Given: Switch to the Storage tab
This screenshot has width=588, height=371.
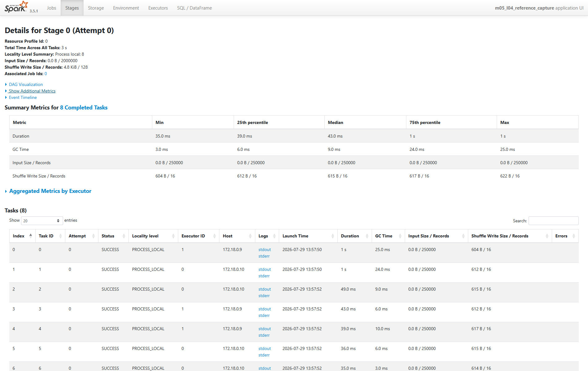Looking at the screenshot, I should point(96,8).
